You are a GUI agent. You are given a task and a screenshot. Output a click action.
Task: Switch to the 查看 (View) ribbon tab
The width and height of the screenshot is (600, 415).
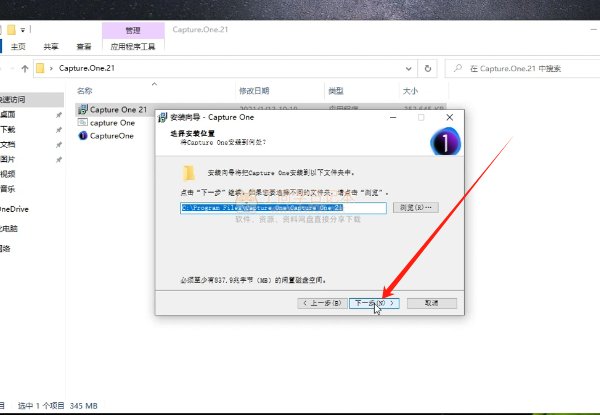[x=84, y=46]
